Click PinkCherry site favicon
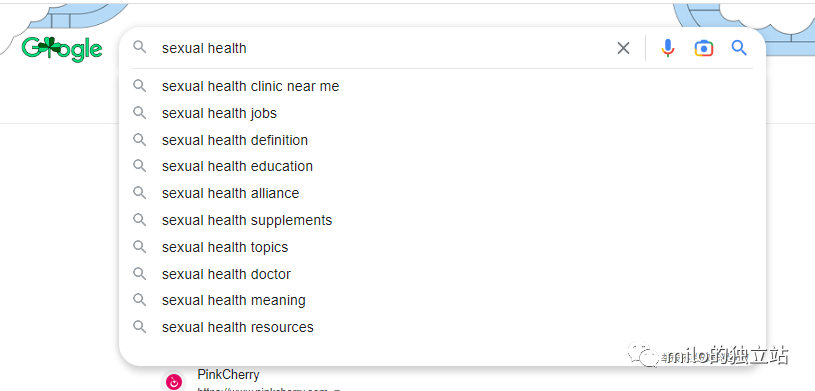Screen dimensions: 815x391 pos(174,382)
